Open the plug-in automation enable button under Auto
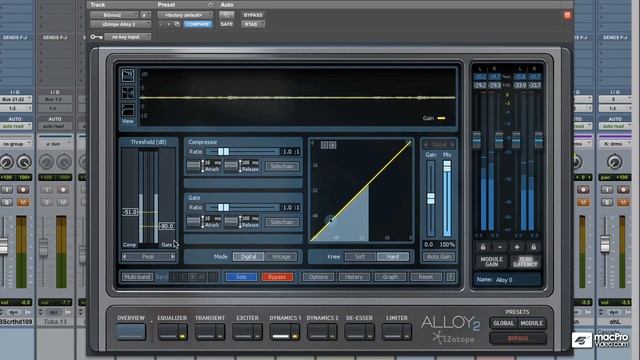640x360 pixels. tap(227, 15)
